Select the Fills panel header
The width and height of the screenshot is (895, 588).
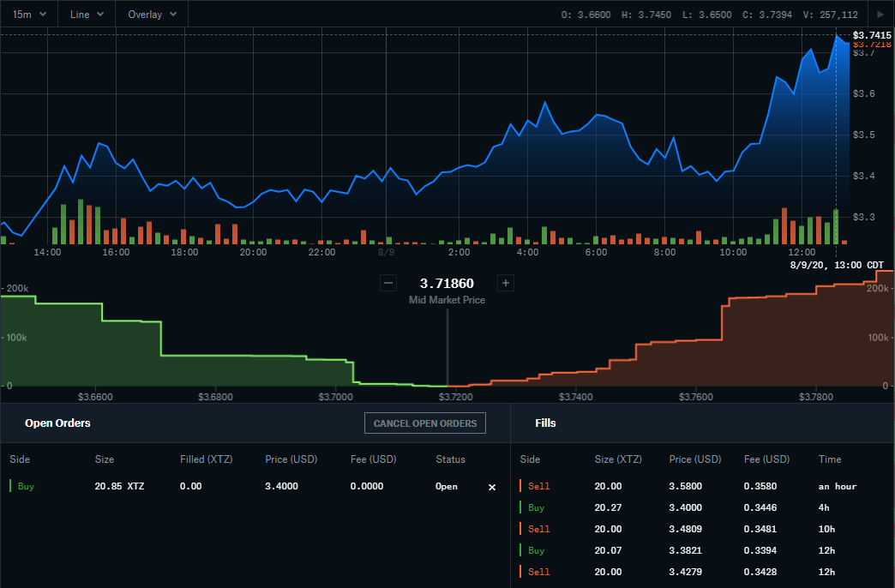pyautogui.click(x=545, y=423)
